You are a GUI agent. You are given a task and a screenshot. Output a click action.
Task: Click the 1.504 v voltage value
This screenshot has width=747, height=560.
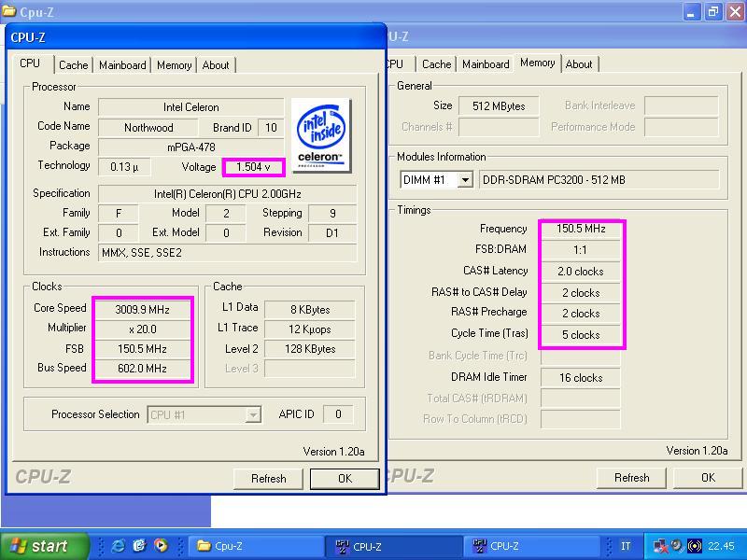(253, 167)
